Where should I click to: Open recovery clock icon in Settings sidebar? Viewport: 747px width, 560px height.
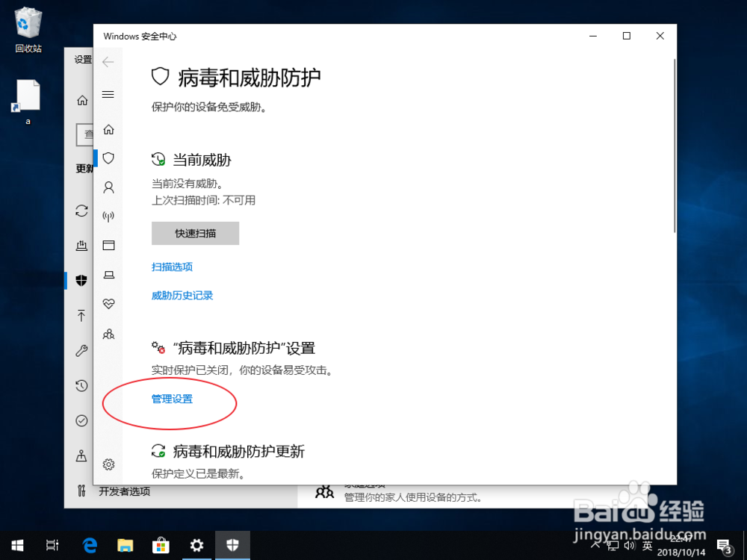coord(81,385)
